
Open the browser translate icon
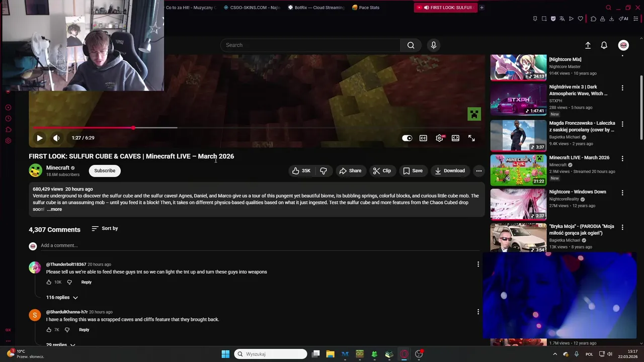tap(562, 19)
